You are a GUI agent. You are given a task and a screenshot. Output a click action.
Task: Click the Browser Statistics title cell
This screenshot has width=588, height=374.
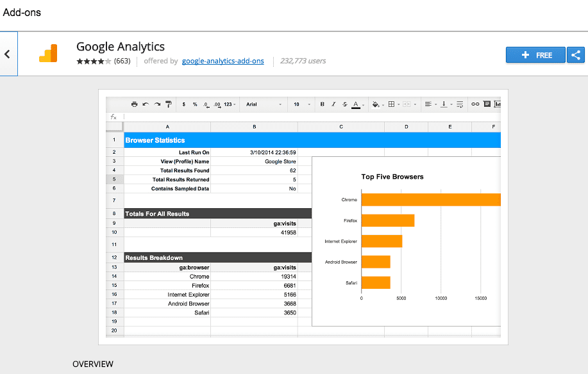(x=312, y=140)
